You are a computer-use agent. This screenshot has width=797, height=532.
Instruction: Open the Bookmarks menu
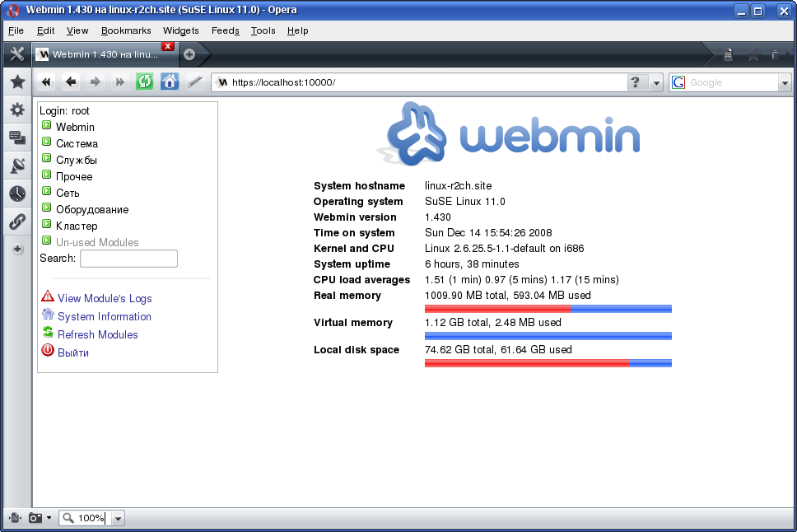coord(126,30)
